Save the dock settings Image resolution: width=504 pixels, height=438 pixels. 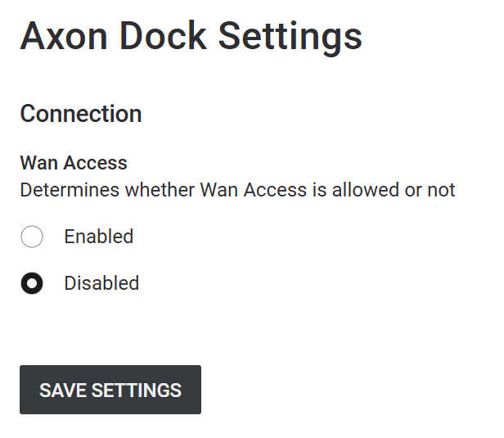point(110,390)
